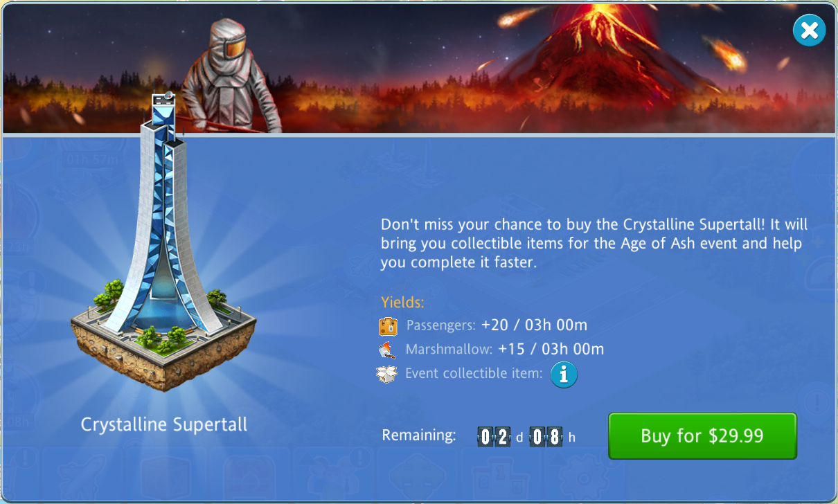Click the hours counter showing 08
Viewport: 838px width, 504px height.
pos(546,437)
